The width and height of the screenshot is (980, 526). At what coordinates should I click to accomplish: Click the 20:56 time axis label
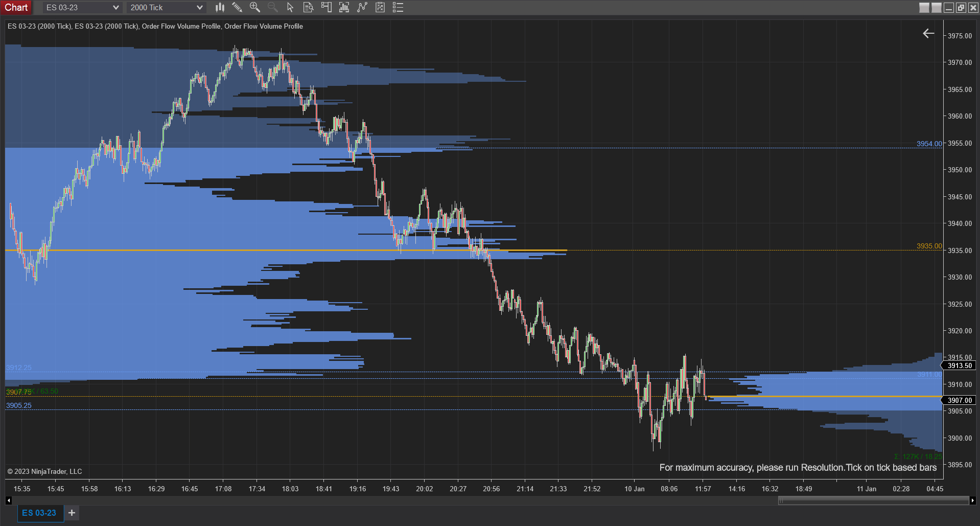click(x=492, y=489)
